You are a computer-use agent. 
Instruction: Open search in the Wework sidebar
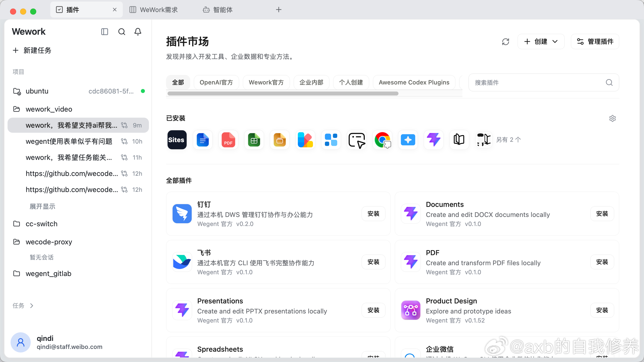click(x=122, y=32)
